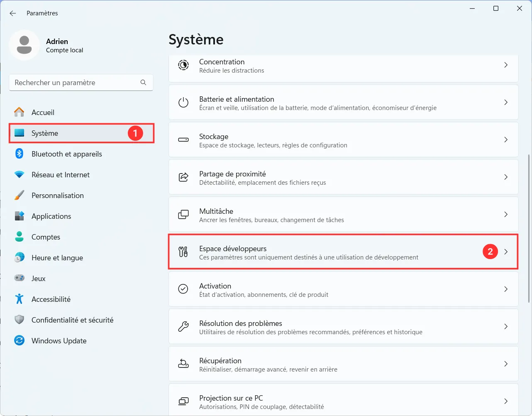Click 'Détectabilité, emplacement des fichiers reçus' text
This screenshot has width=532, height=416.
point(263,183)
